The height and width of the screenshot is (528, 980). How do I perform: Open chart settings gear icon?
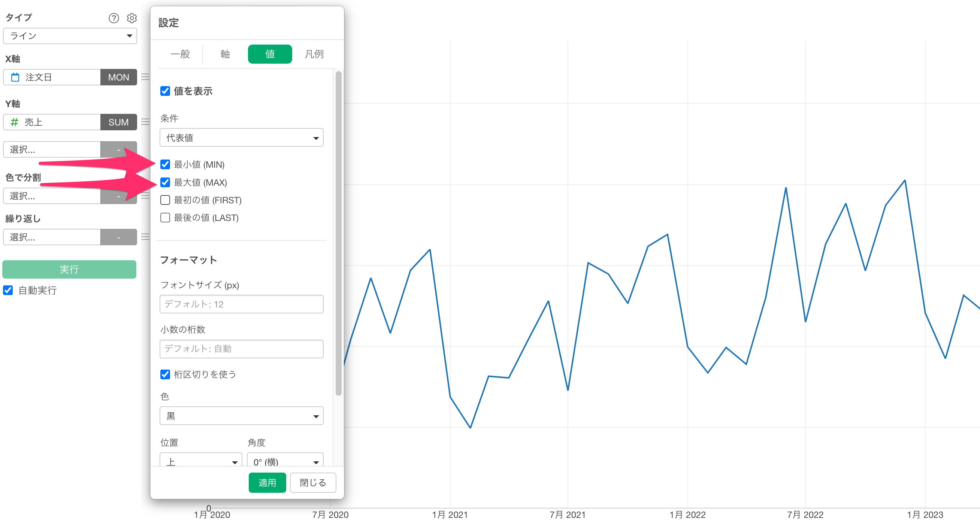point(131,18)
